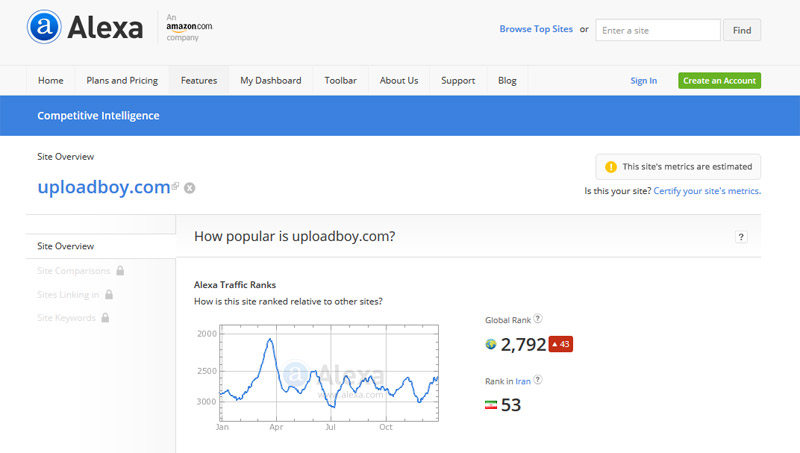Click the yellow warning estimated metrics icon
The image size is (800, 453).
pos(611,167)
